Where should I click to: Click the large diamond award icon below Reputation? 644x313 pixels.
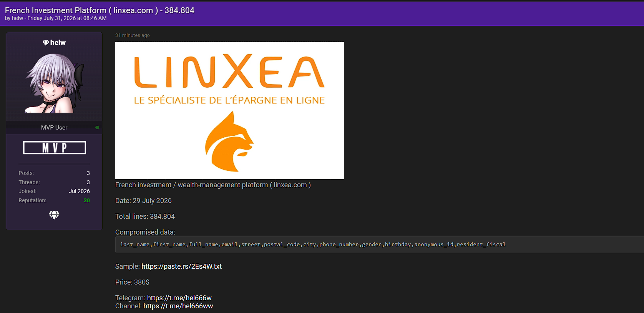coord(54,215)
